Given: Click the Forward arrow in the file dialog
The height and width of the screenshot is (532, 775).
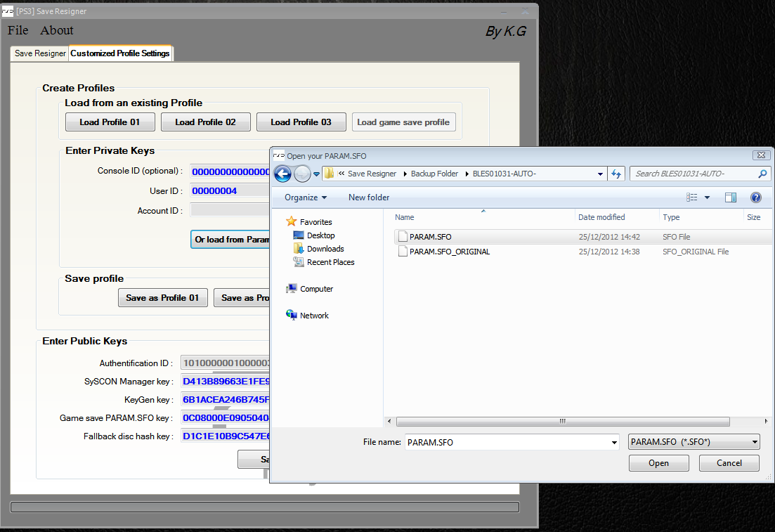Looking at the screenshot, I should click(303, 174).
